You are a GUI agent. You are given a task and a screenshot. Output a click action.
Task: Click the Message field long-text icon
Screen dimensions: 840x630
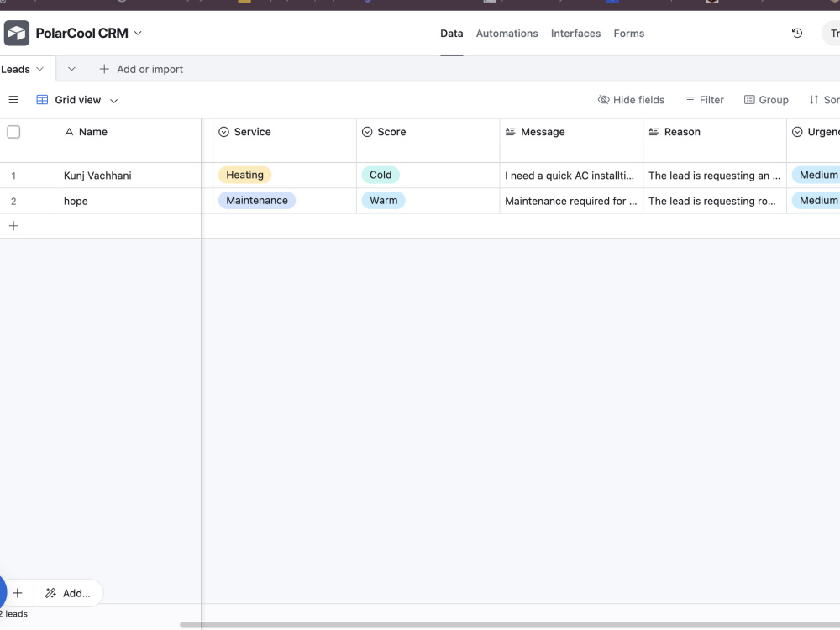511,132
